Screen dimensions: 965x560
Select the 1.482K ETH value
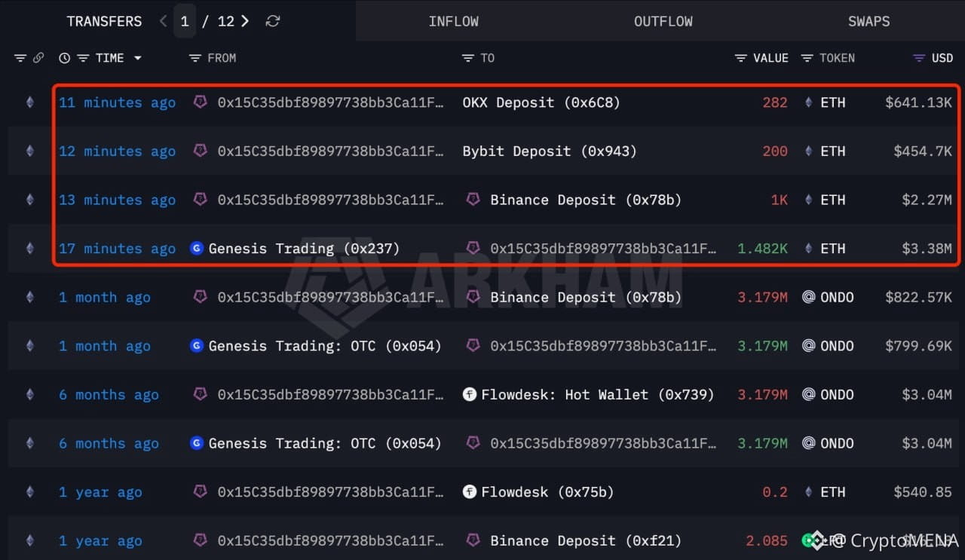pos(762,249)
